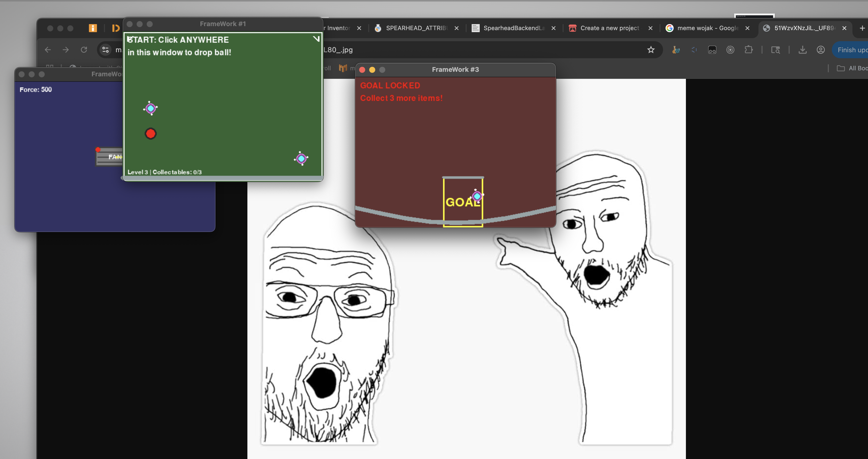Screen dimensions: 868x459
Task: Open a new browser tab
Action: point(862,28)
